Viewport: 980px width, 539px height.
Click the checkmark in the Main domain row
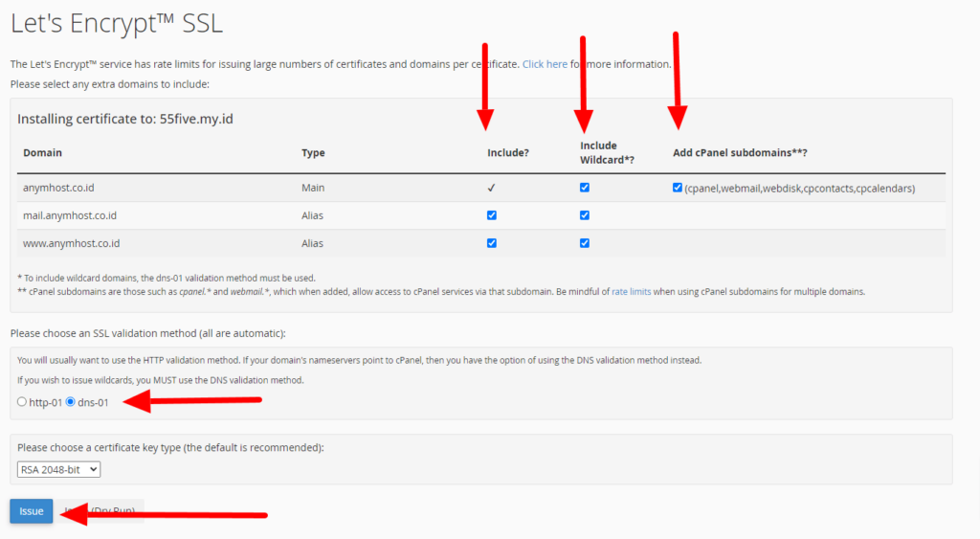[x=492, y=189]
